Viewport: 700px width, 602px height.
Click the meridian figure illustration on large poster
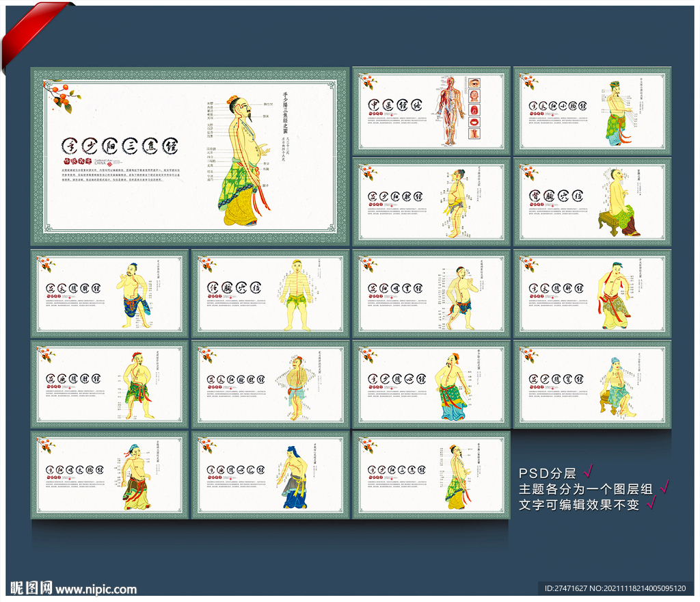(x=245, y=161)
